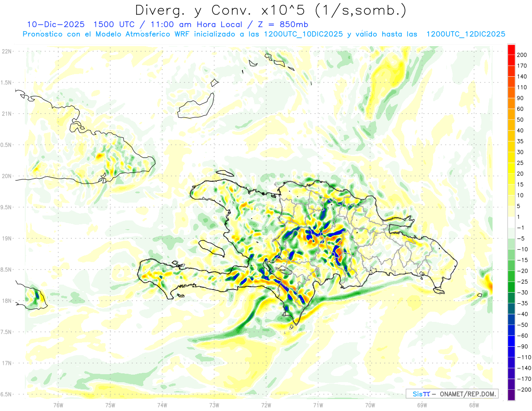Click the '-170' color-scale label
The image size is (532, 411).
pyautogui.click(x=524, y=379)
